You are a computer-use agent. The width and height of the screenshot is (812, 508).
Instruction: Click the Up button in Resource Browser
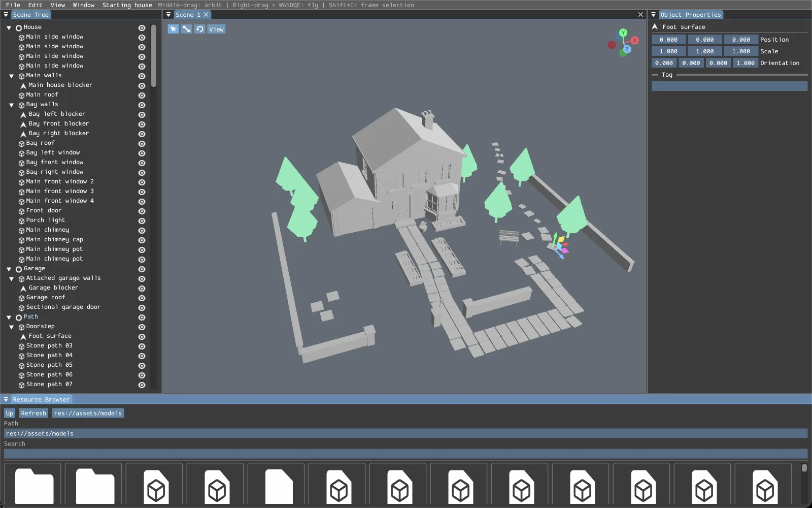(10, 413)
